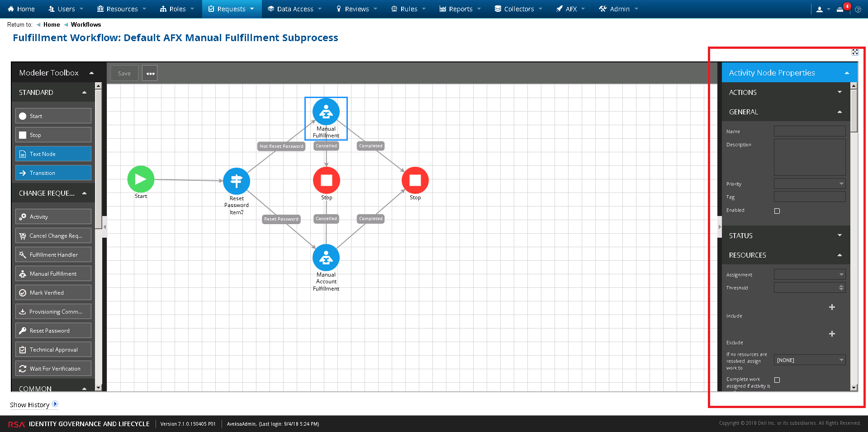This screenshot has height=432, width=868.
Task: Open the Requests menu
Action: click(x=232, y=9)
